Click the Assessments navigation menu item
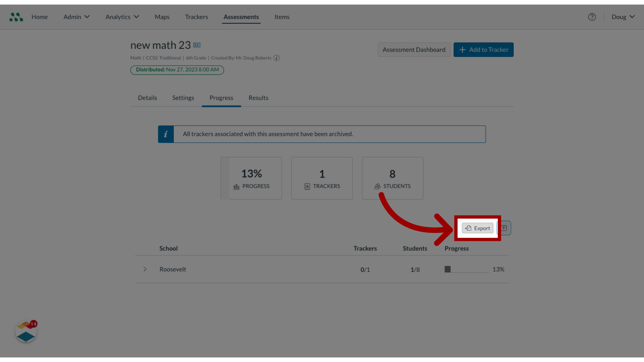Viewport: 644px width, 362px height. 241,17
